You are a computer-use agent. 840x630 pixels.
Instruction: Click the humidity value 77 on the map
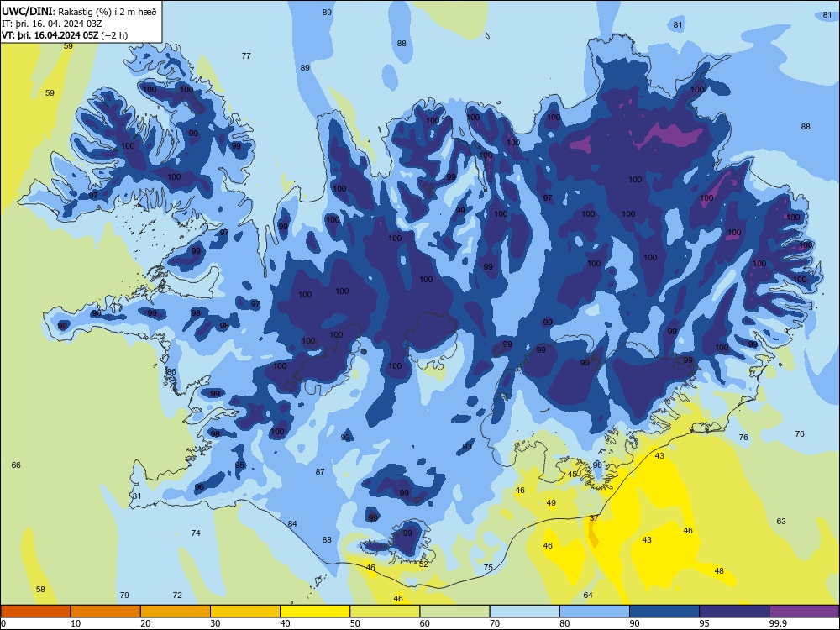(x=246, y=55)
